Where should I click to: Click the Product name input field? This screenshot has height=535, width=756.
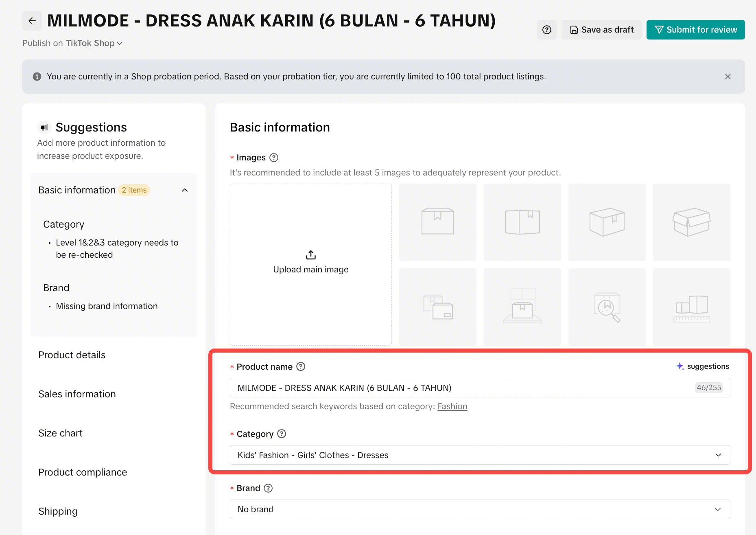pos(480,388)
